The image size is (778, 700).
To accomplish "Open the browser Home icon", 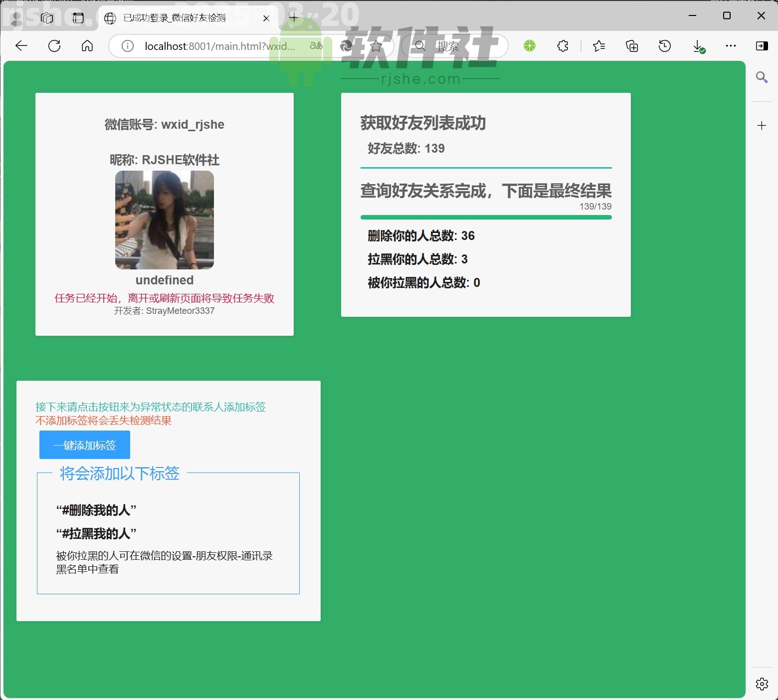I will (x=87, y=46).
